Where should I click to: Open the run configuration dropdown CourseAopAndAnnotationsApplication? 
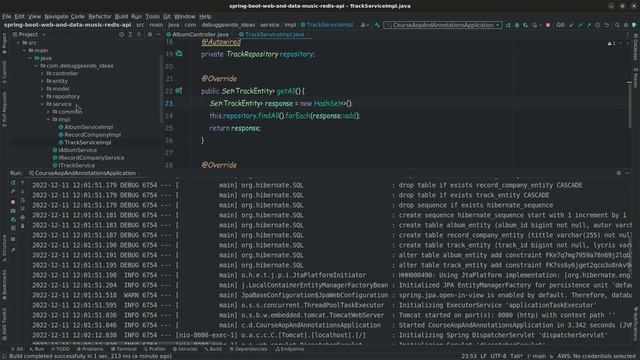[x=443, y=25]
